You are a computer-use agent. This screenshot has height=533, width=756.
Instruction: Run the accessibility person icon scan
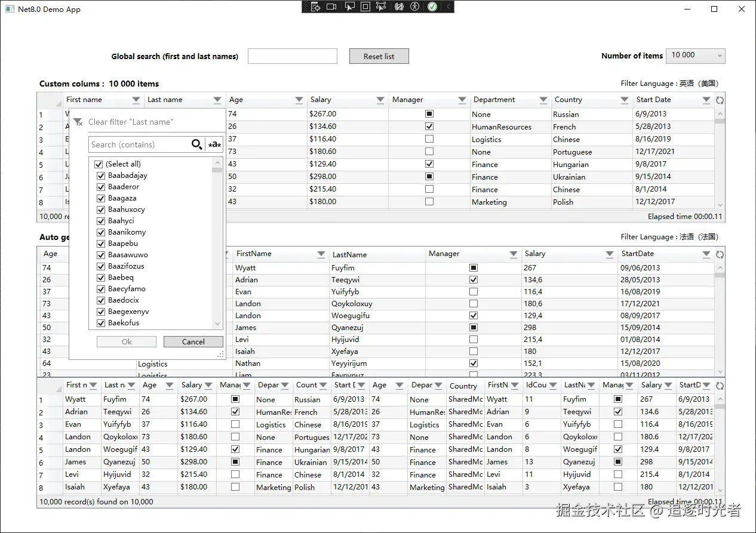coord(416,7)
